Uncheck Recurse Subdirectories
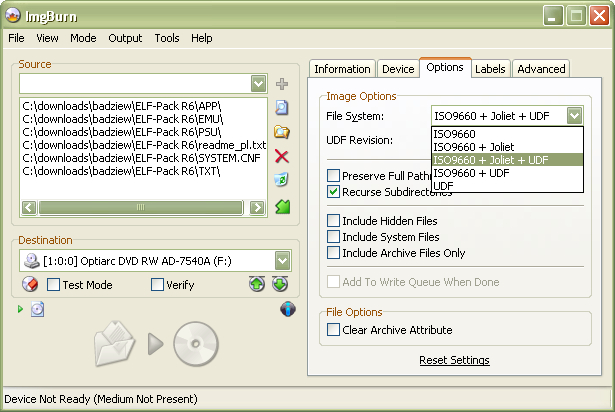 [333, 191]
